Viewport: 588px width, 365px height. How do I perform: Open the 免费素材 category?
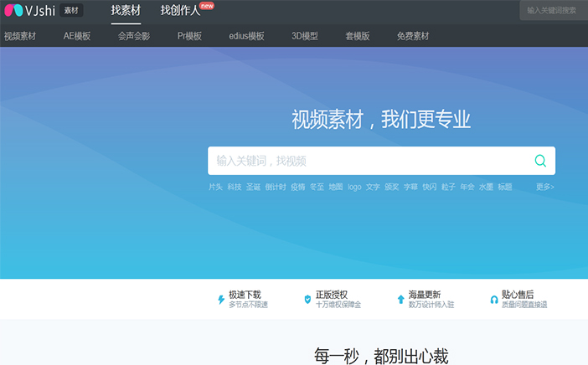coord(413,36)
